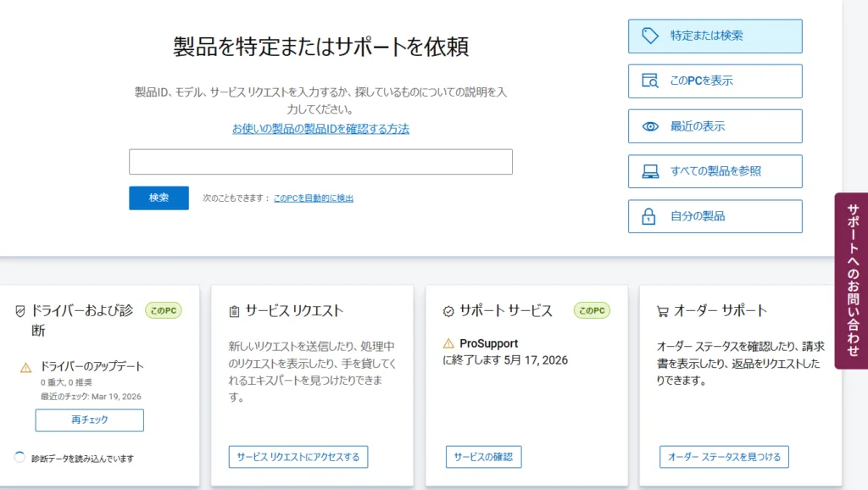
Task: Open the お使いの製品の製品IDを確認する方法 link
Action: 320,129
